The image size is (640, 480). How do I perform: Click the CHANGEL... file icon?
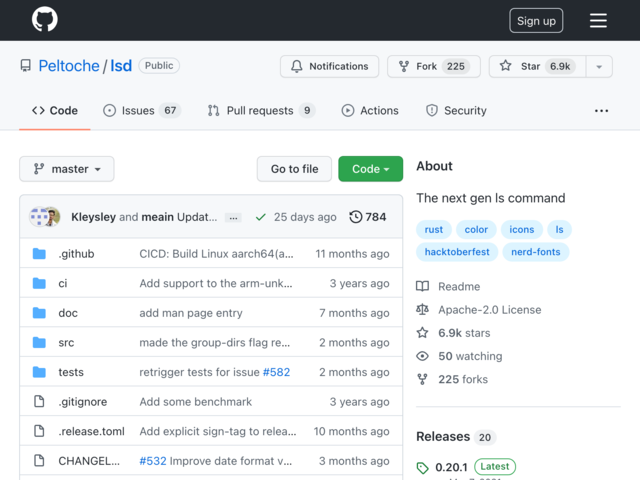pyautogui.click(x=39, y=461)
